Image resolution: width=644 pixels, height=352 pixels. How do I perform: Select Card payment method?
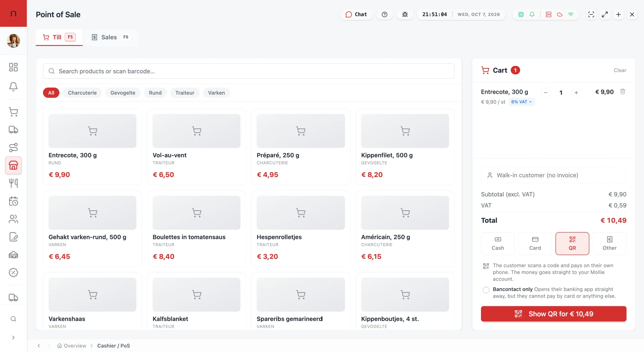coord(535,243)
